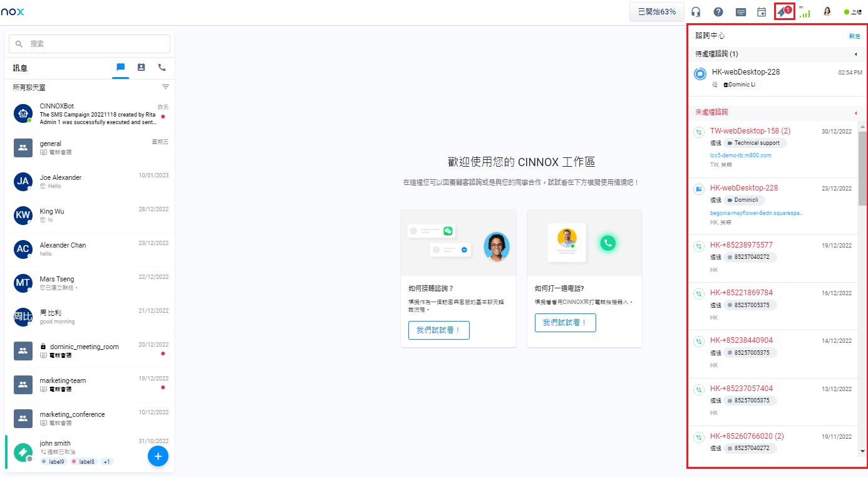
Task: Select the AC avatar for Alexander Chan
Action: pos(23,249)
